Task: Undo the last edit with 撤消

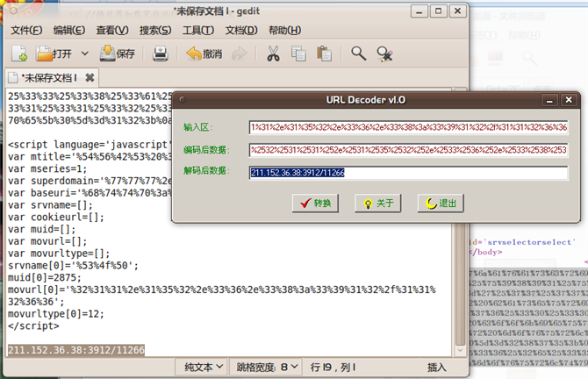Action: [204, 54]
